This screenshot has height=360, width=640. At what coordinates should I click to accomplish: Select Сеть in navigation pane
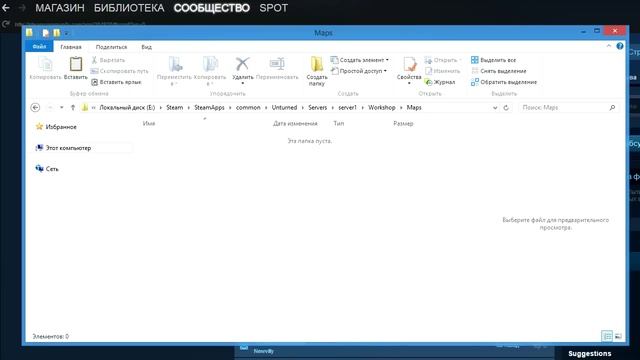coord(47,169)
